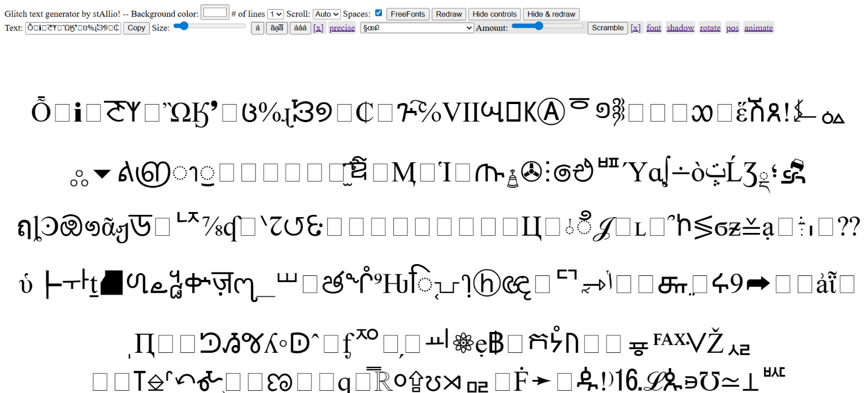Screen dimensions: 868x393
Task: Open the 'animate' options
Action: pos(758,28)
